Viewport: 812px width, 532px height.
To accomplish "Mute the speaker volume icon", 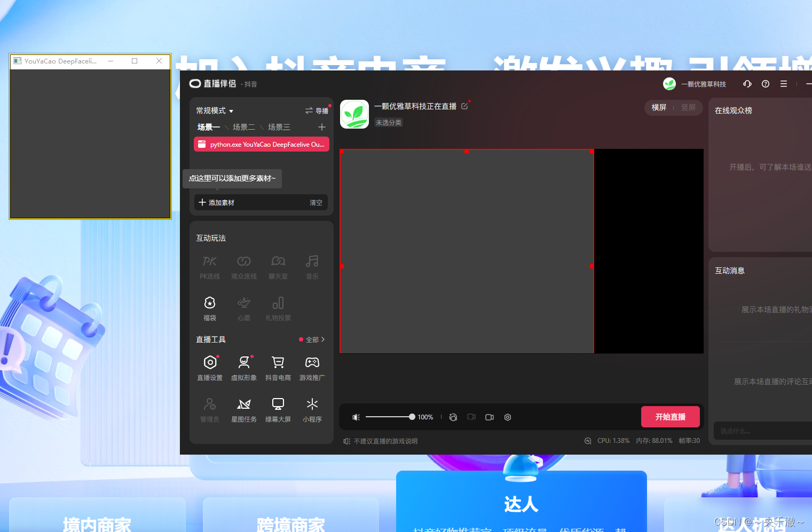I will pyautogui.click(x=356, y=417).
